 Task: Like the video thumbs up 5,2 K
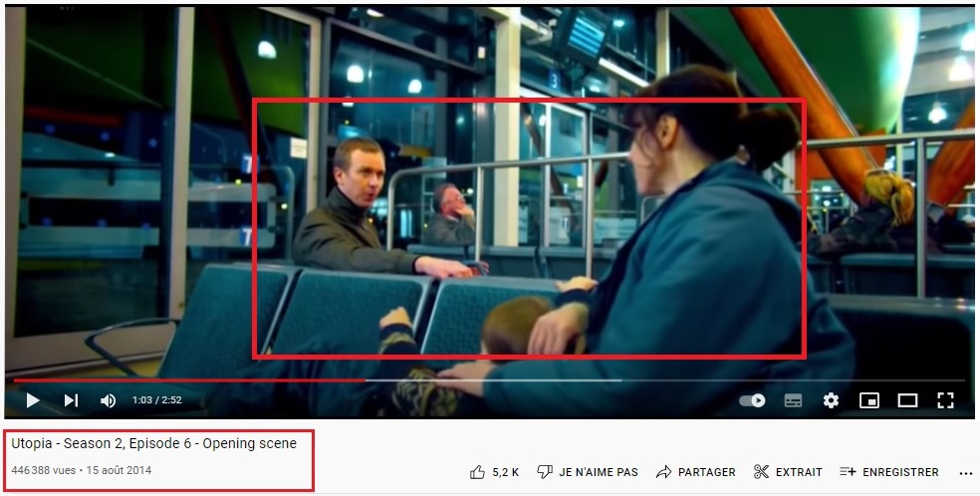(x=494, y=472)
